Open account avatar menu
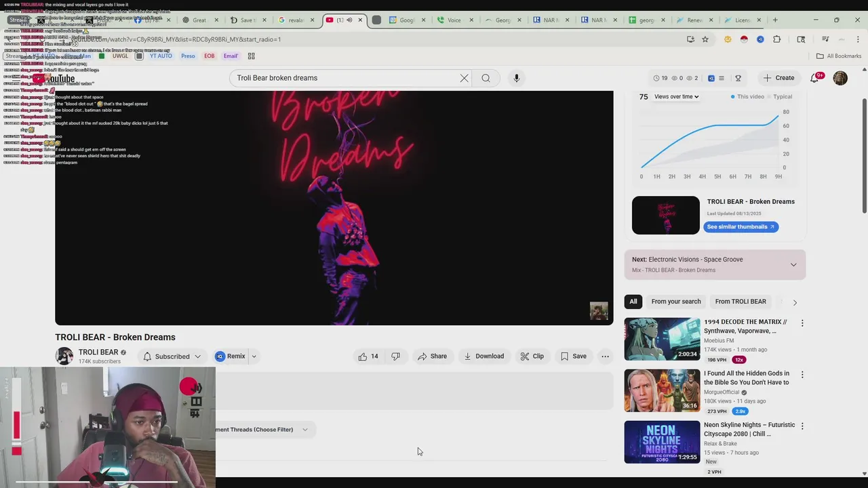The height and width of the screenshot is (488, 868). [840, 78]
